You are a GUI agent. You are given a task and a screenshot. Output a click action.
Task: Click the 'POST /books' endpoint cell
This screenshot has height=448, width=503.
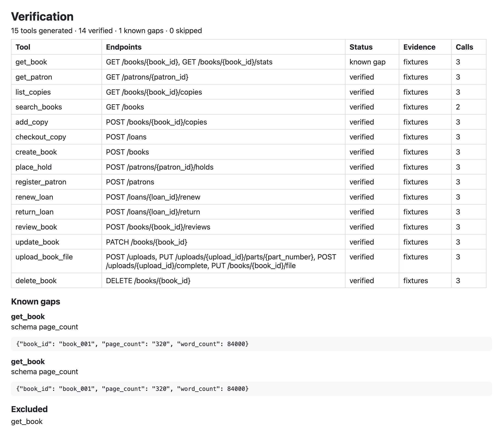pyautogui.click(x=223, y=152)
